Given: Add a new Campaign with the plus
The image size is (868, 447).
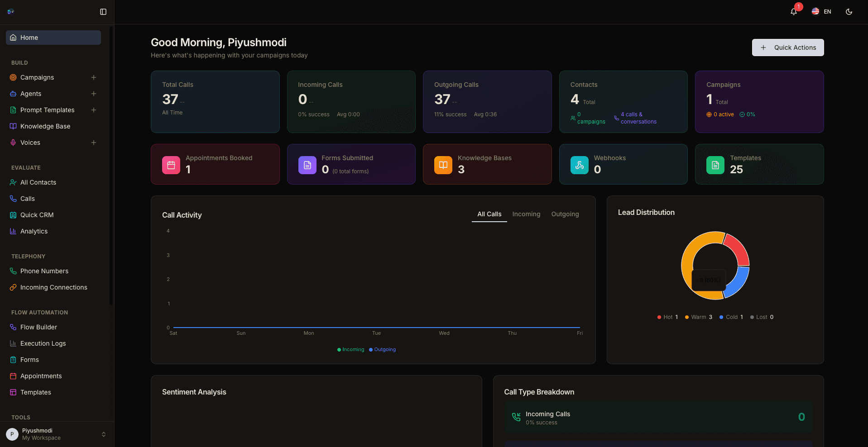Looking at the screenshot, I should coord(94,77).
